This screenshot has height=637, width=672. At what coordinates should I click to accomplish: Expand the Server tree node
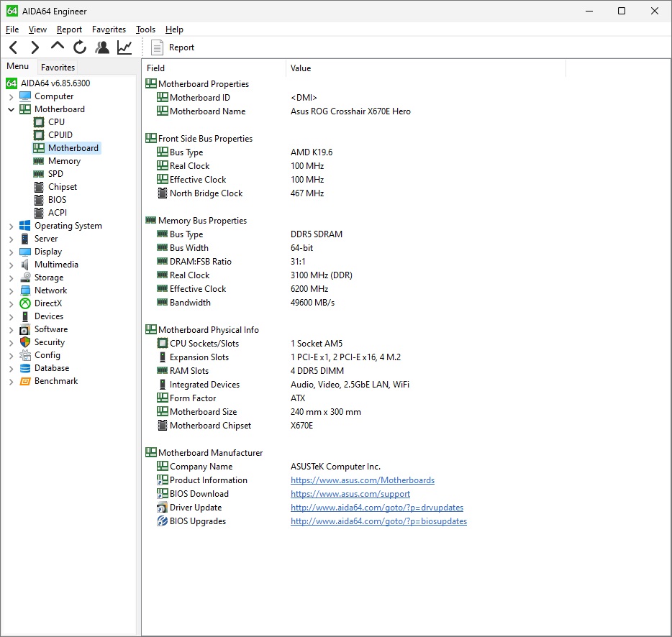click(11, 239)
